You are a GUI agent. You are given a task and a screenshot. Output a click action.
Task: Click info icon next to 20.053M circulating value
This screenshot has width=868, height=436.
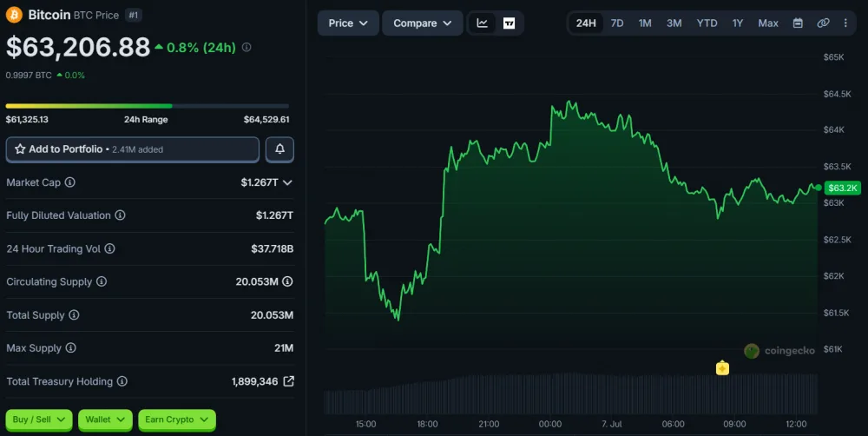287,281
